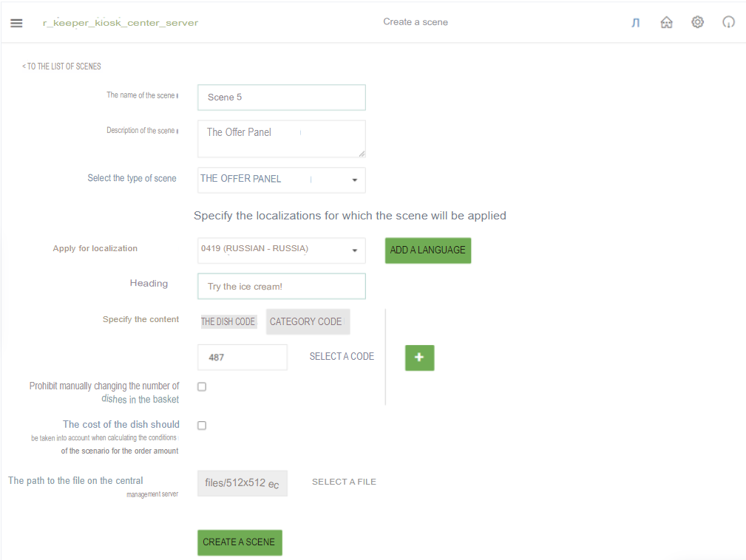Click 'The path to the file on the central' label

coord(75,481)
